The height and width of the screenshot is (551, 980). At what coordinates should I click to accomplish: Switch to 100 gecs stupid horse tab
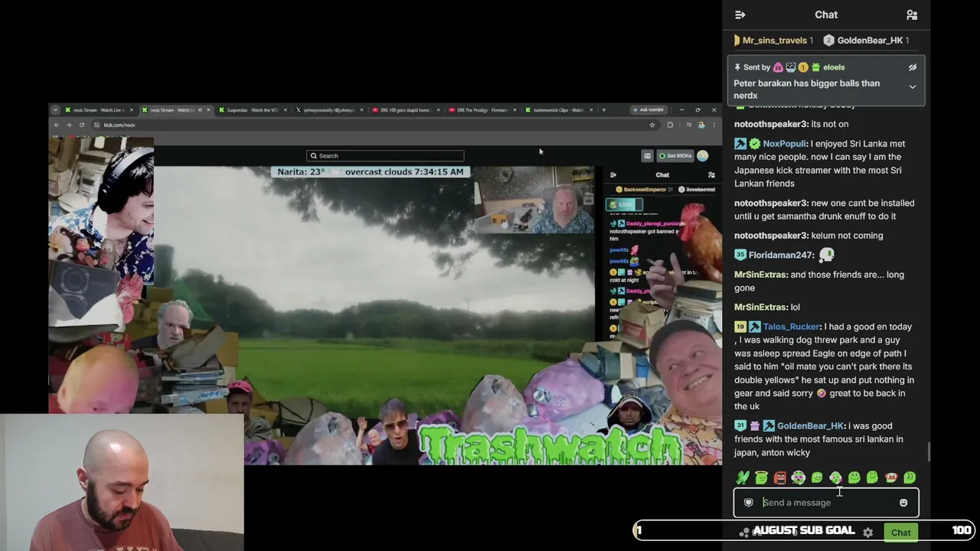tap(405, 110)
